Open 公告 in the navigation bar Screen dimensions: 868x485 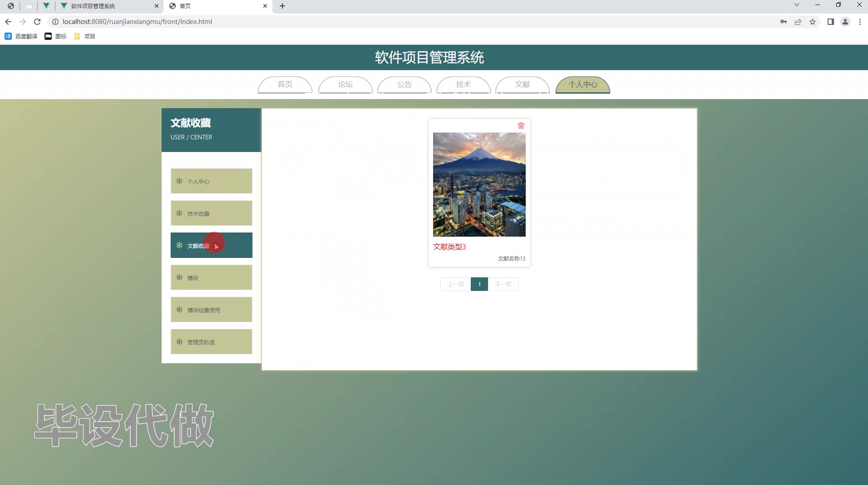click(404, 85)
